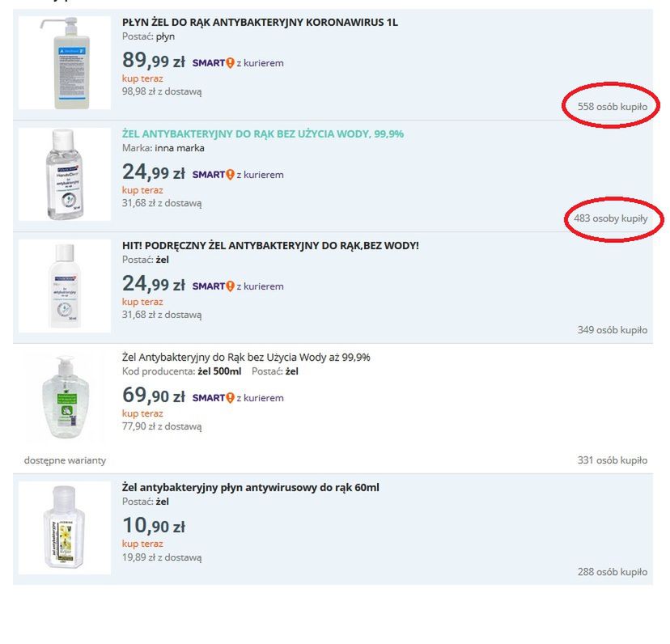Open the Żel Antybakteryjny aż 99,9% listing title
The height and width of the screenshot is (644, 670).
point(246,357)
